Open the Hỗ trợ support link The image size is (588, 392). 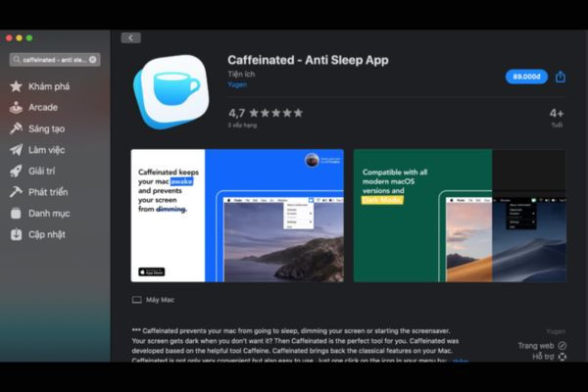(543, 357)
